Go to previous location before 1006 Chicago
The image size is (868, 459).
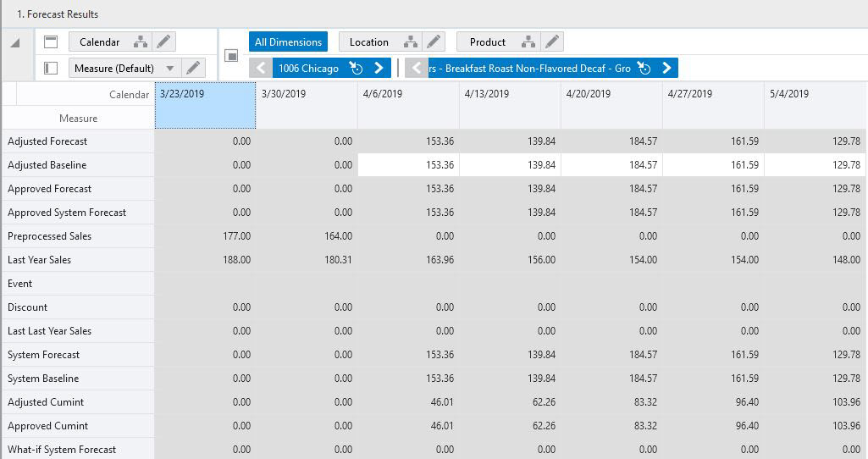(x=261, y=68)
